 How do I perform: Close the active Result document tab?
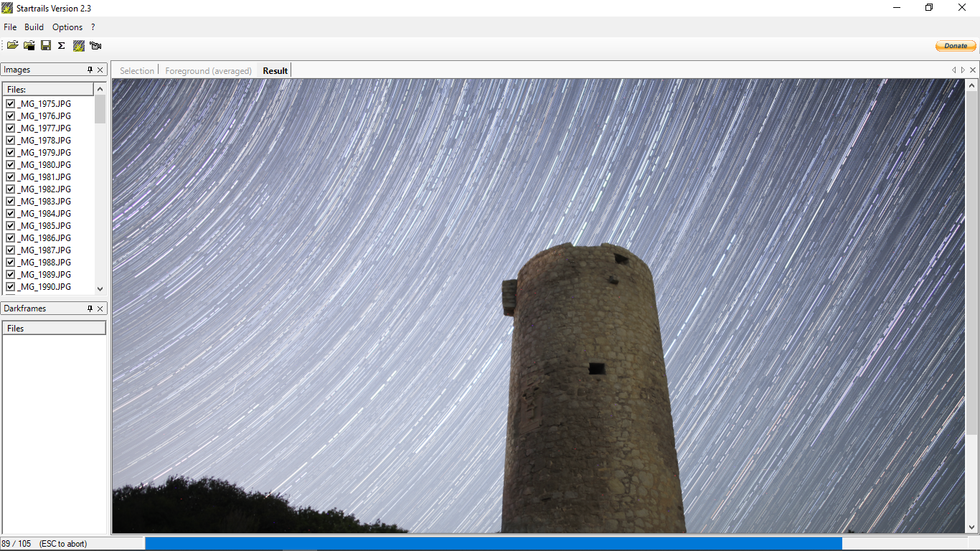tap(973, 70)
